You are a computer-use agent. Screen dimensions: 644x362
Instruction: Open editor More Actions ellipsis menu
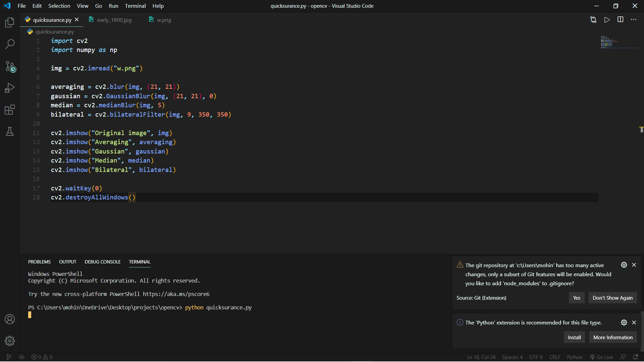click(x=634, y=20)
